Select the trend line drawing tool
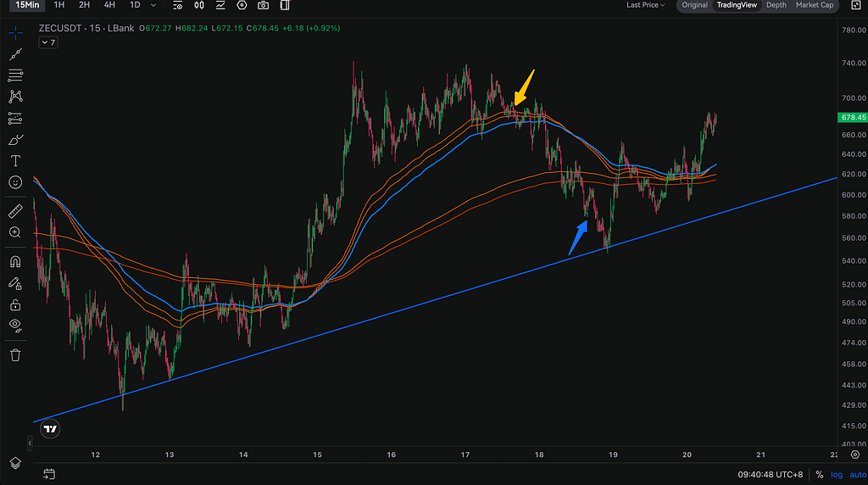This screenshot has height=485, width=868. coord(15,53)
